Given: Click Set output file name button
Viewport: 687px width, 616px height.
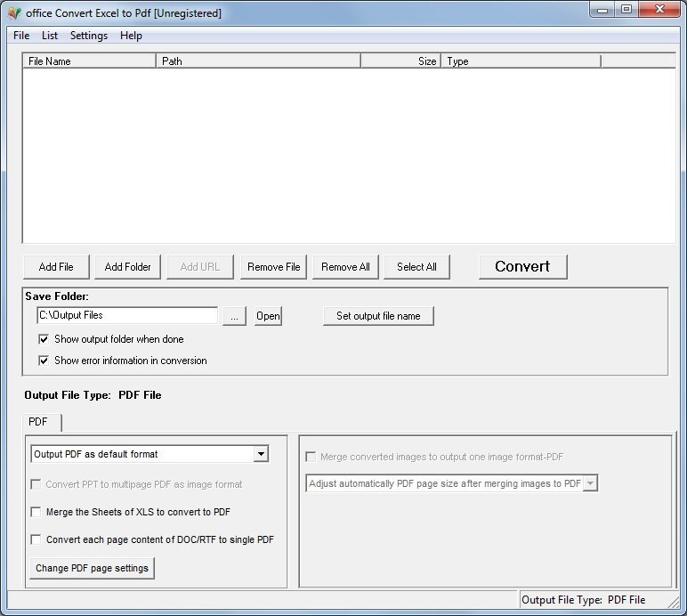Looking at the screenshot, I should click(378, 316).
